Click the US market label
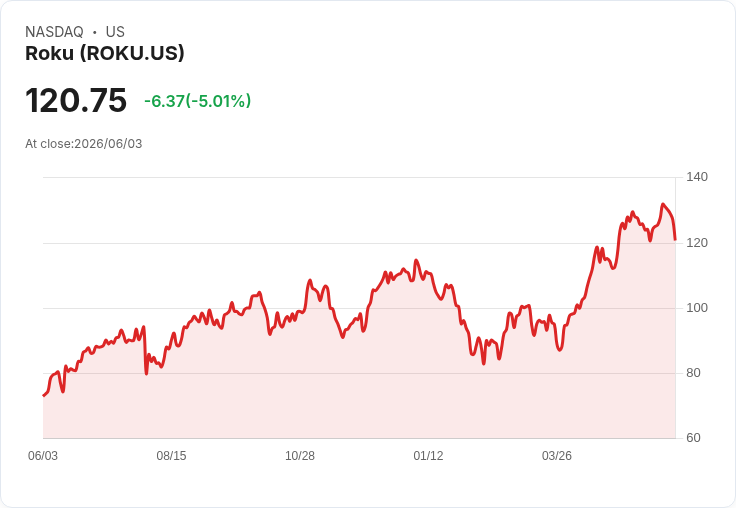Image resolution: width=736 pixels, height=508 pixels. point(115,32)
